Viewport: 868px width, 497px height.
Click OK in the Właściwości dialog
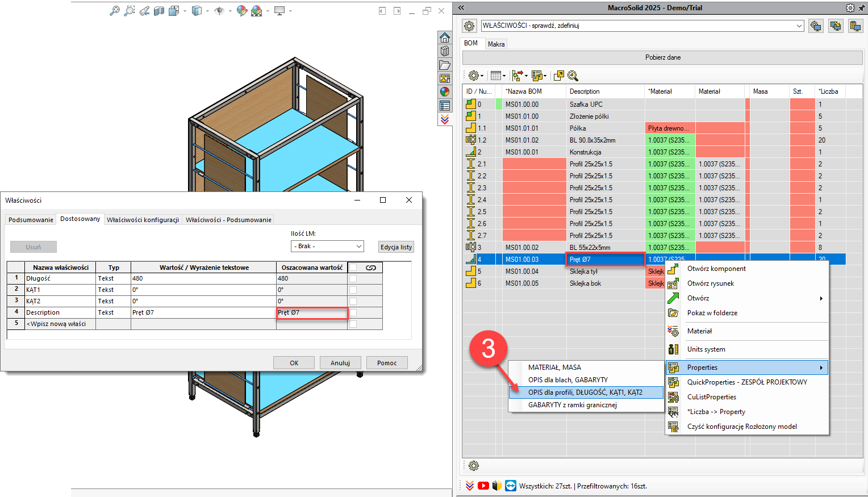pyautogui.click(x=294, y=363)
